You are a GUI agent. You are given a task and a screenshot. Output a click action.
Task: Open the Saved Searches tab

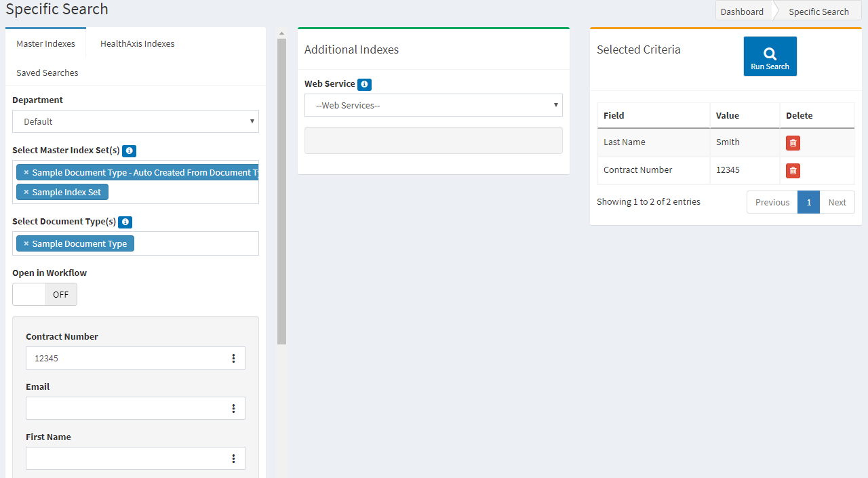[x=47, y=73]
